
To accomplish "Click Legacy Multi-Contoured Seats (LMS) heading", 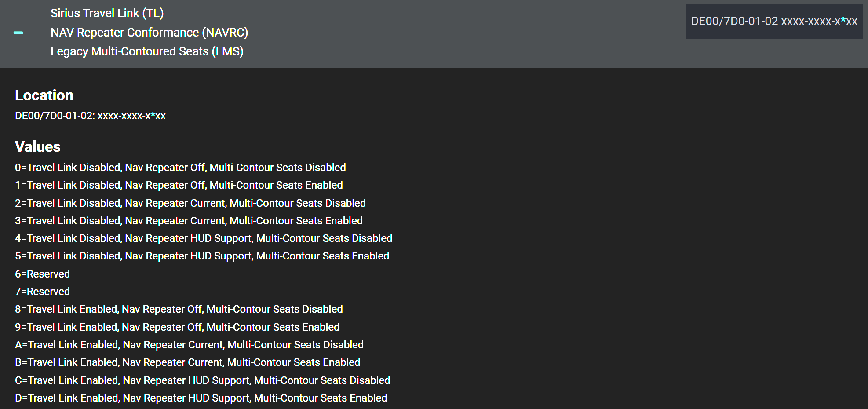I will [147, 51].
